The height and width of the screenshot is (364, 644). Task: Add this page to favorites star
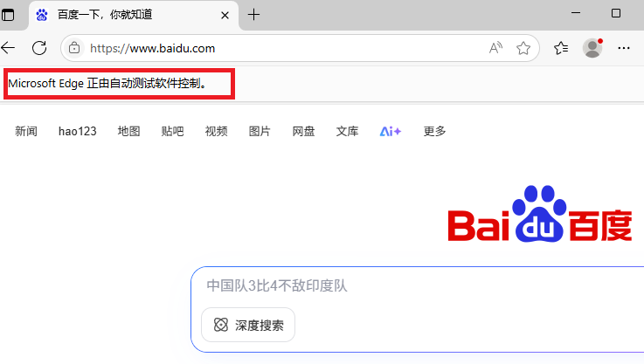(x=523, y=48)
